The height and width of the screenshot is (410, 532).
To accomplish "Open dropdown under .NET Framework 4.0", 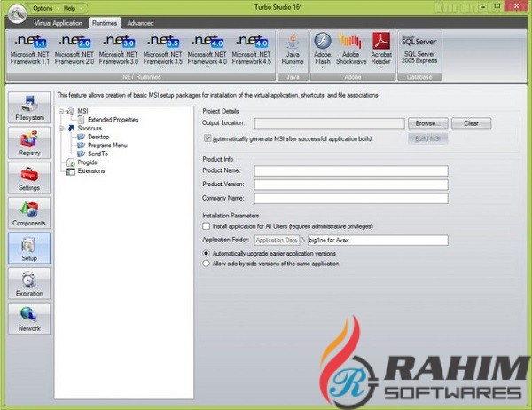I will pos(207,67).
